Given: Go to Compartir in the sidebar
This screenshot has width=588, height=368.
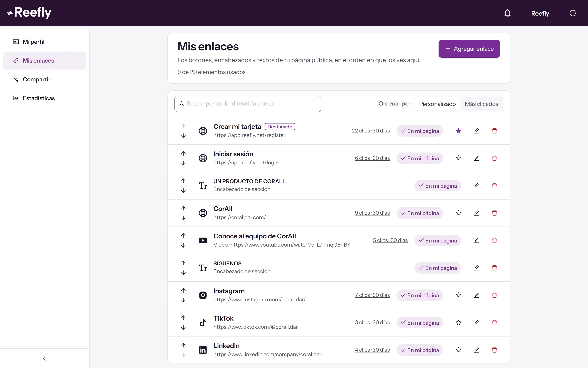Looking at the screenshot, I should pos(45,79).
